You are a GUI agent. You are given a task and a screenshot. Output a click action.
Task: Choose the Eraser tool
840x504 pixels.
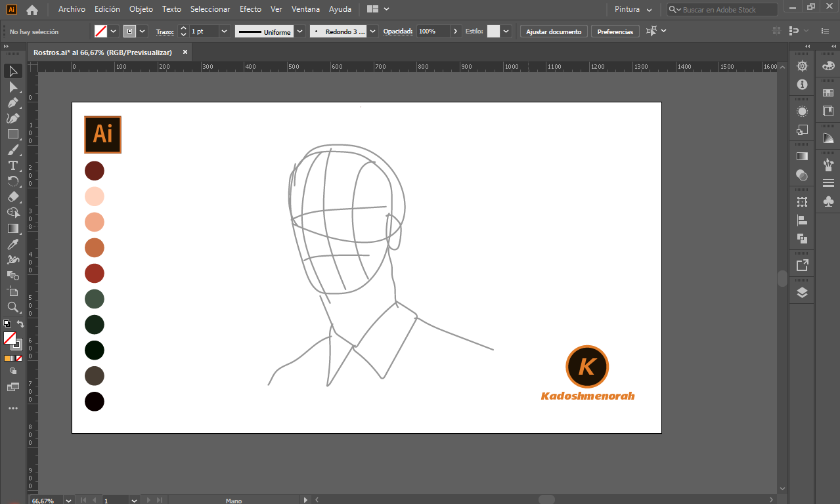click(13, 197)
